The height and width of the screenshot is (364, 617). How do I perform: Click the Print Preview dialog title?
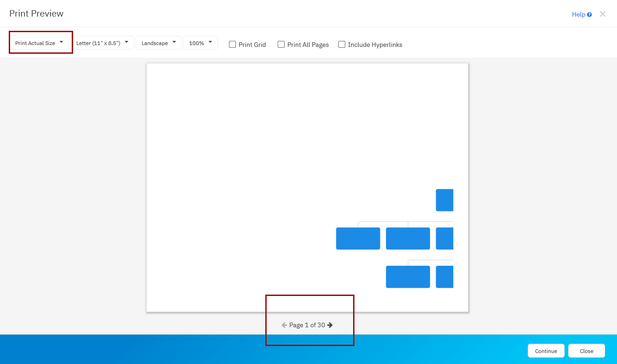coord(36,14)
